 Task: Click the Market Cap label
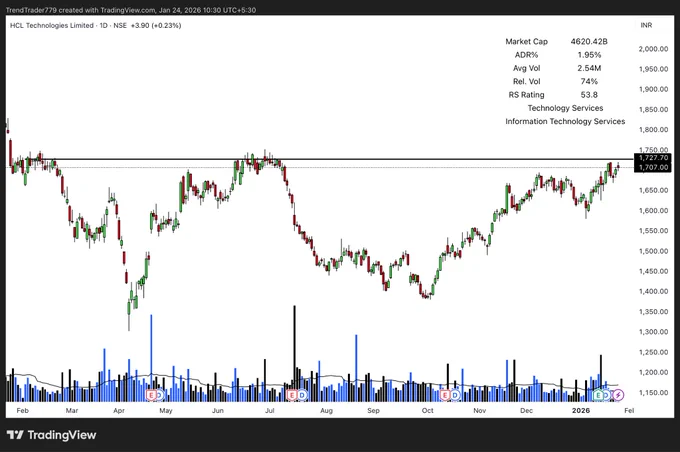pyautogui.click(x=526, y=42)
